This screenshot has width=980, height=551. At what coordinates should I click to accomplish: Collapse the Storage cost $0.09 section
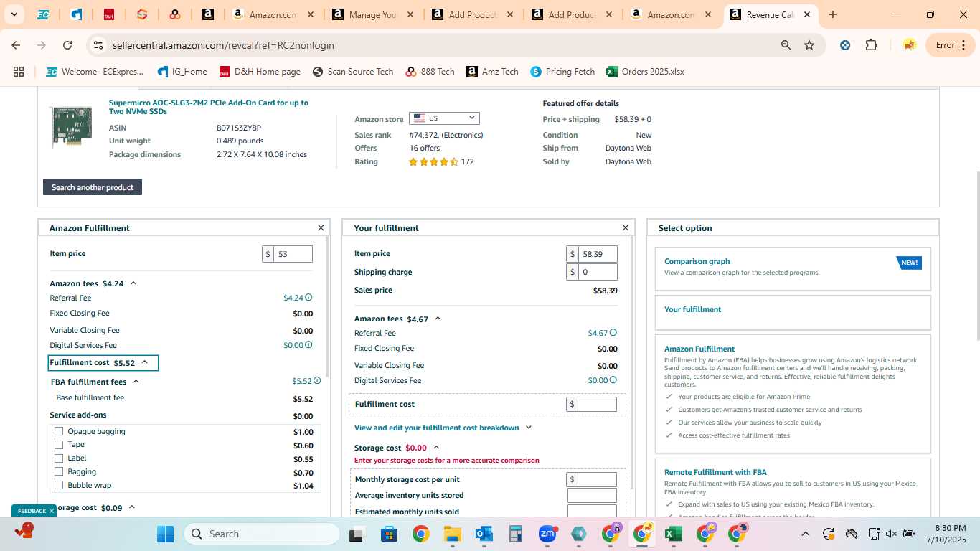(131, 507)
